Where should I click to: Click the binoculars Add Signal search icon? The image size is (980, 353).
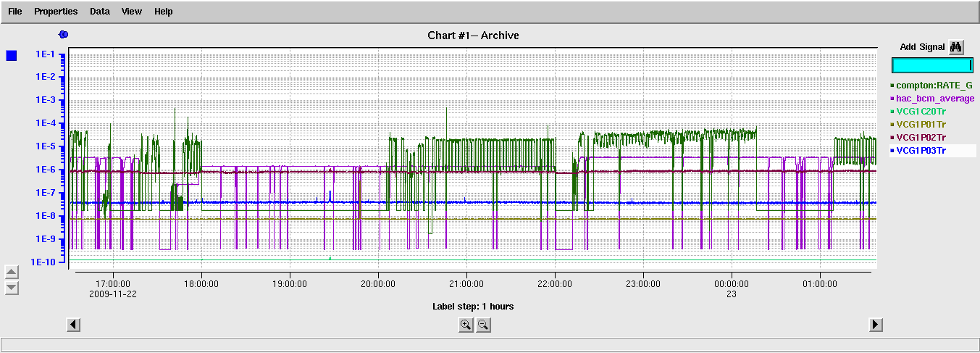click(956, 46)
